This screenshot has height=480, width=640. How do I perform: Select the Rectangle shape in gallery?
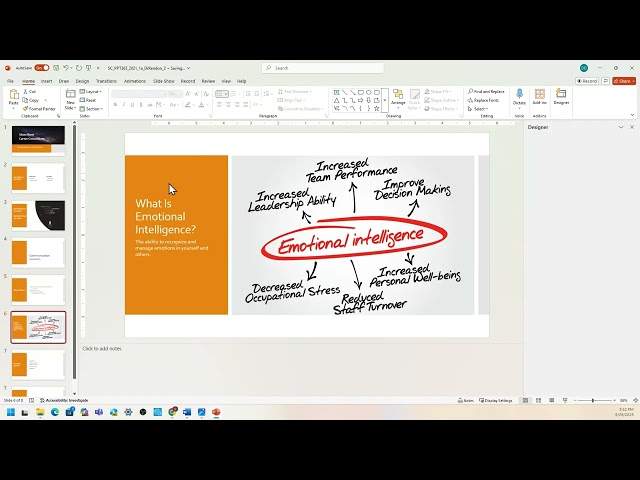tap(360, 93)
